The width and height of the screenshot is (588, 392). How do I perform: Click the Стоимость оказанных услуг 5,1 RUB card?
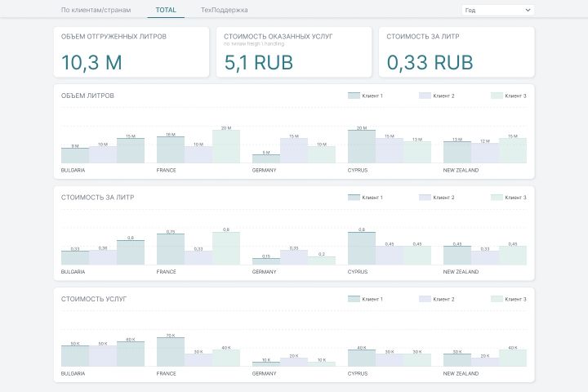coord(294,52)
